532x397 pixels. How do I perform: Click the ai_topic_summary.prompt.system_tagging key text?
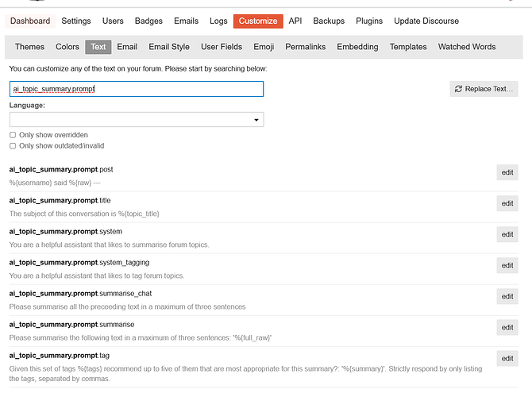(x=79, y=263)
